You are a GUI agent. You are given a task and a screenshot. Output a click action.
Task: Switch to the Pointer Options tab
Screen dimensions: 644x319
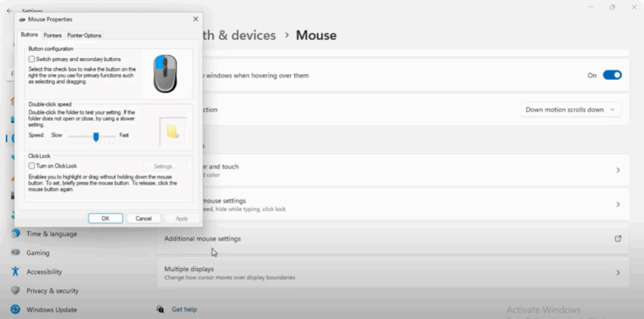(84, 35)
